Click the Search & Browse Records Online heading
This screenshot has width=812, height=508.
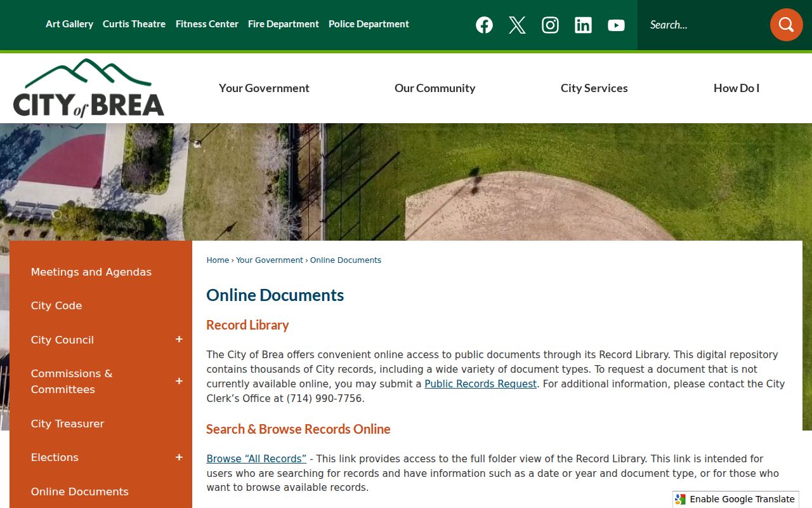pos(298,429)
